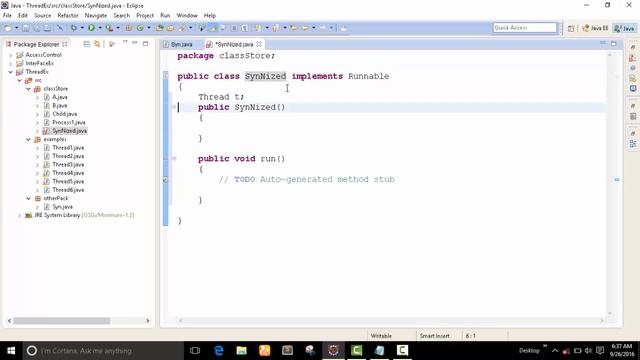Maximize the Package Explorer view
The width and height of the screenshot is (640, 360).
click(x=145, y=44)
